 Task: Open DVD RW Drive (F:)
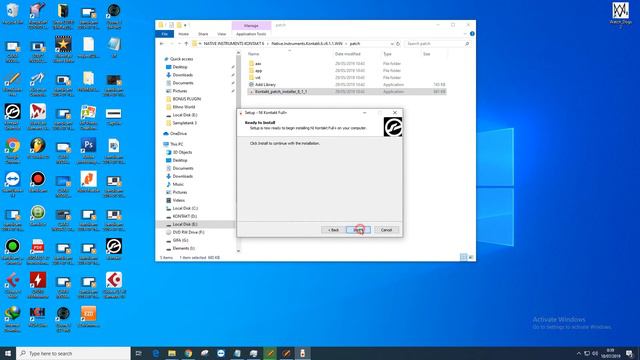pyautogui.click(x=188, y=232)
